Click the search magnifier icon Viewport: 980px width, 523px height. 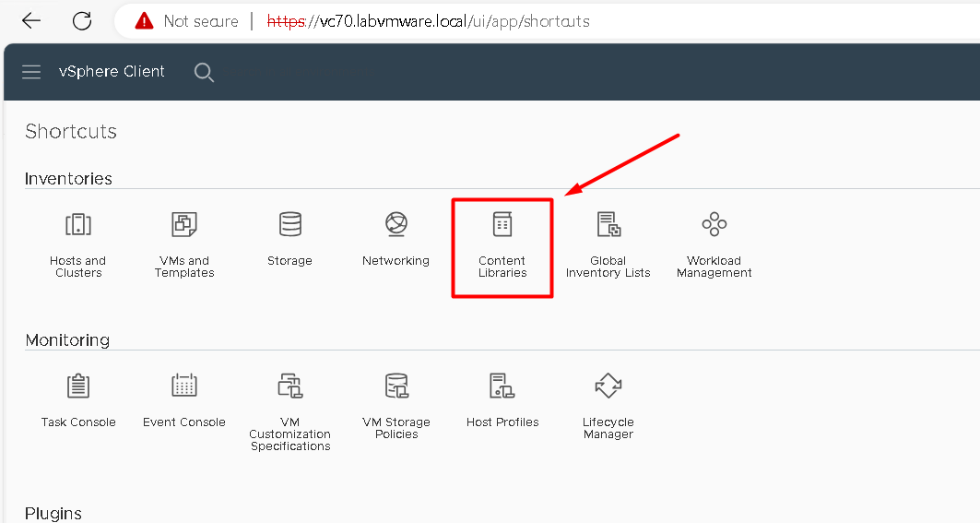(204, 73)
